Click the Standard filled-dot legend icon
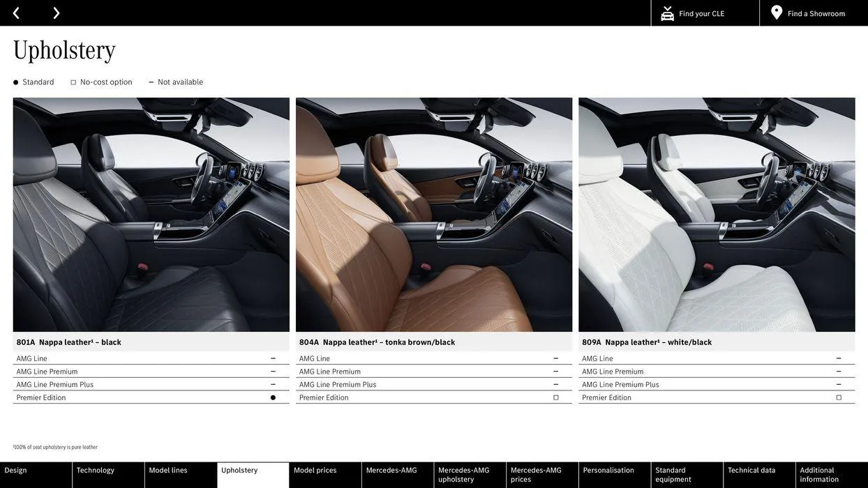The height and width of the screenshot is (488, 868). pos(15,82)
